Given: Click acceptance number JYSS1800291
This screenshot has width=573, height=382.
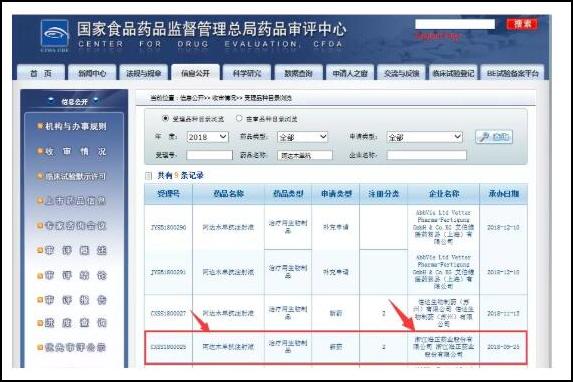Looking at the screenshot, I should point(168,272).
